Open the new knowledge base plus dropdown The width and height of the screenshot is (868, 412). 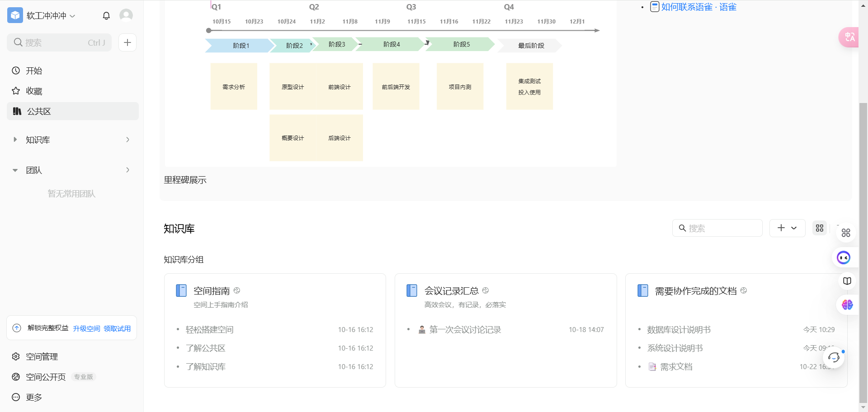coord(787,228)
